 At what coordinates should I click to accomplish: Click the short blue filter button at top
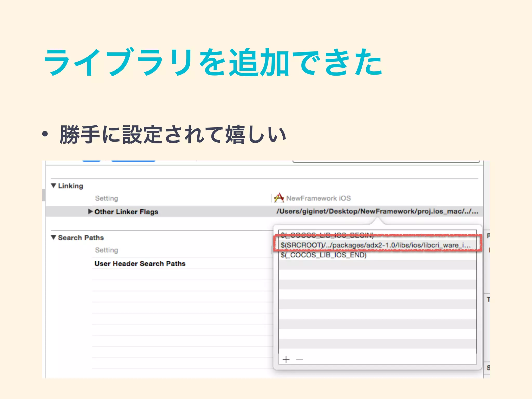point(91,161)
